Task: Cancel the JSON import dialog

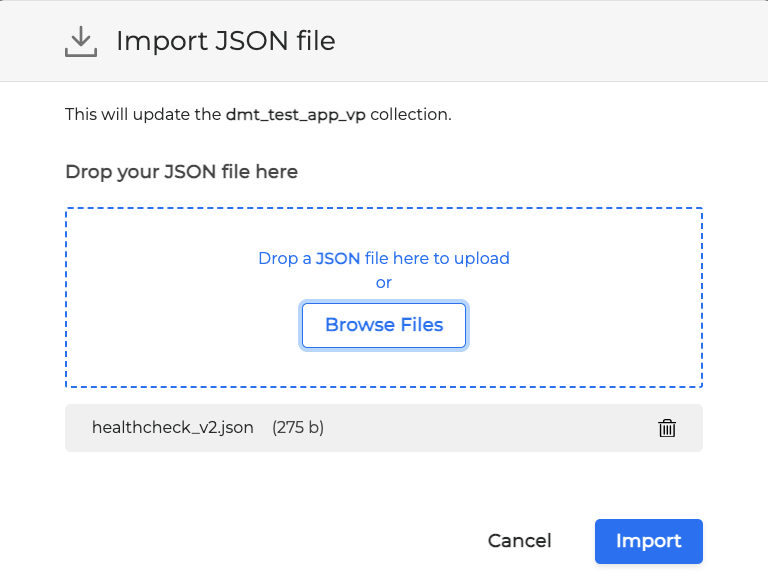Action: click(519, 541)
